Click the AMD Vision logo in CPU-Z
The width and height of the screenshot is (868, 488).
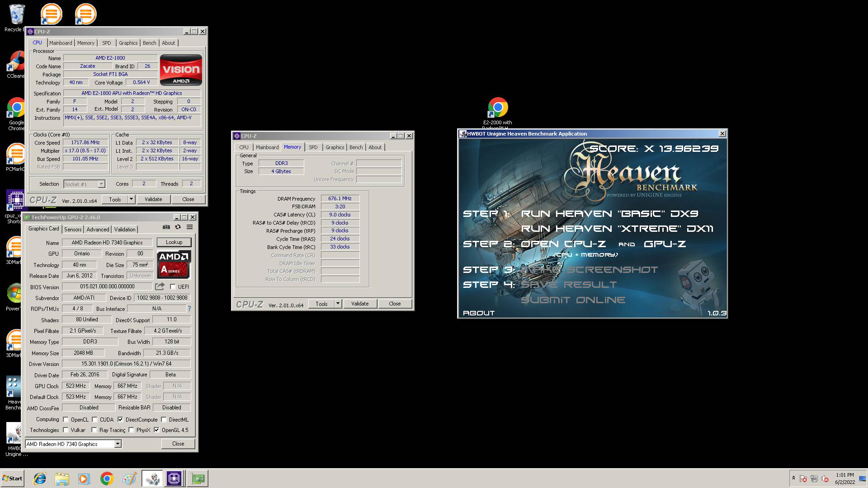pos(181,70)
